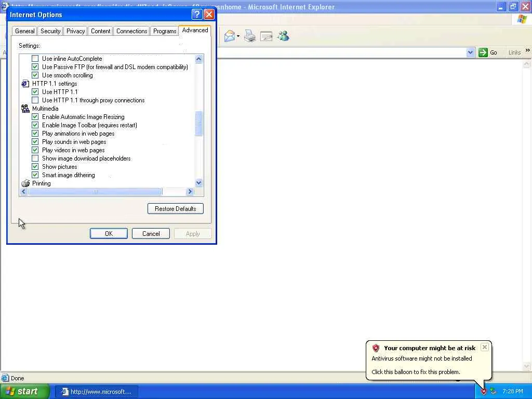The height and width of the screenshot is (399, 532).
Task: Click the green Go arrow button
Action: tap(483, 52)
